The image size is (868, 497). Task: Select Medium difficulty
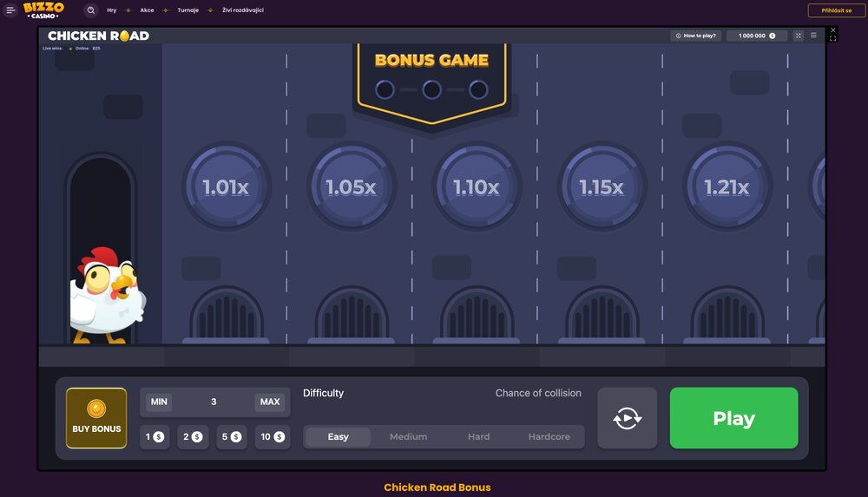(408, 437)
